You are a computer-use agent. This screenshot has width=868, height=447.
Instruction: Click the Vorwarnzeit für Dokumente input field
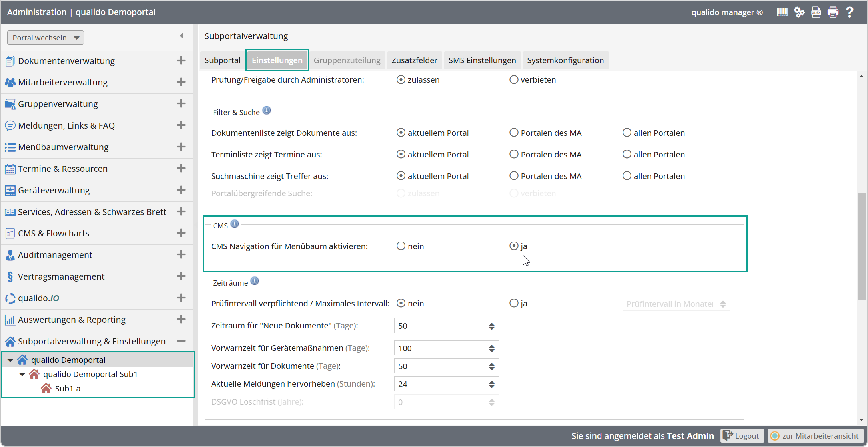[446, 366]
